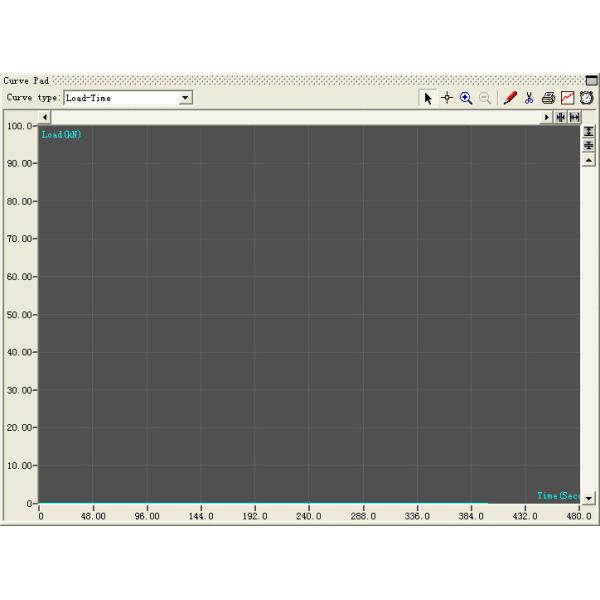
Task: Activate the crosshair cursor tool
Action: tap(447, 98)
